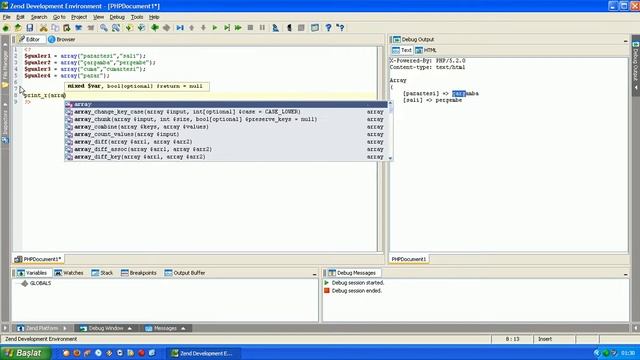Click the Stop Debug square icon

tap(250, 28)
